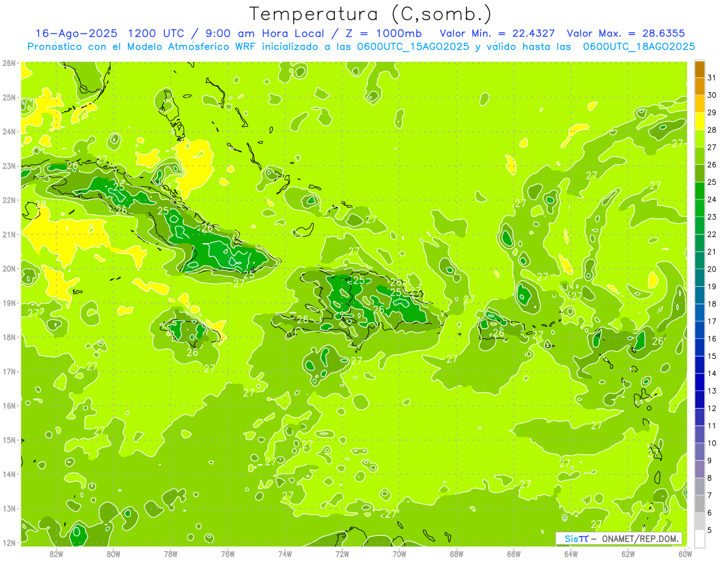Select the legend scale number 20
728x562 pixels.
click(712, 269)
